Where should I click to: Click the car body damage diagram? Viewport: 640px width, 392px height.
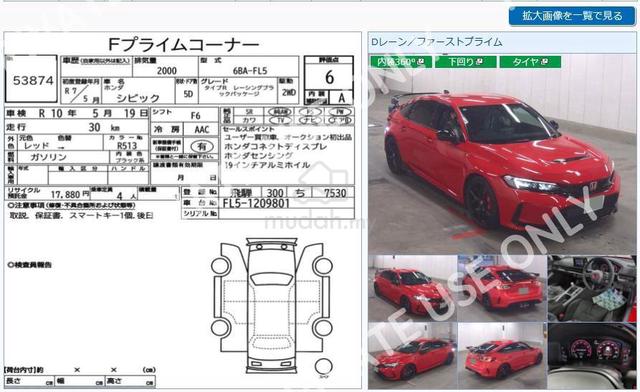click(x=271, y=305)
